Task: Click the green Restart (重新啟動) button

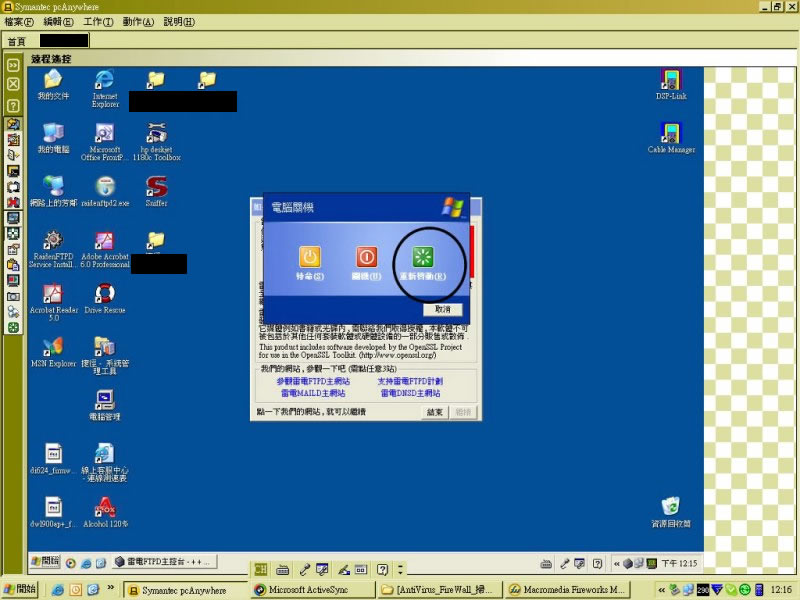Action: point(423,257)
